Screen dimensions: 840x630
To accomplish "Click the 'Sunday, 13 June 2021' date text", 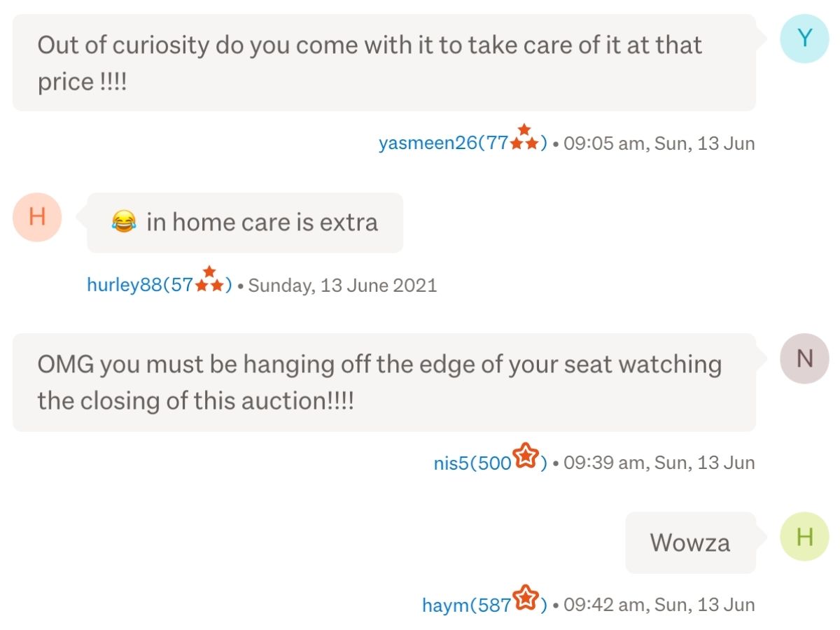I will (342, 286).
